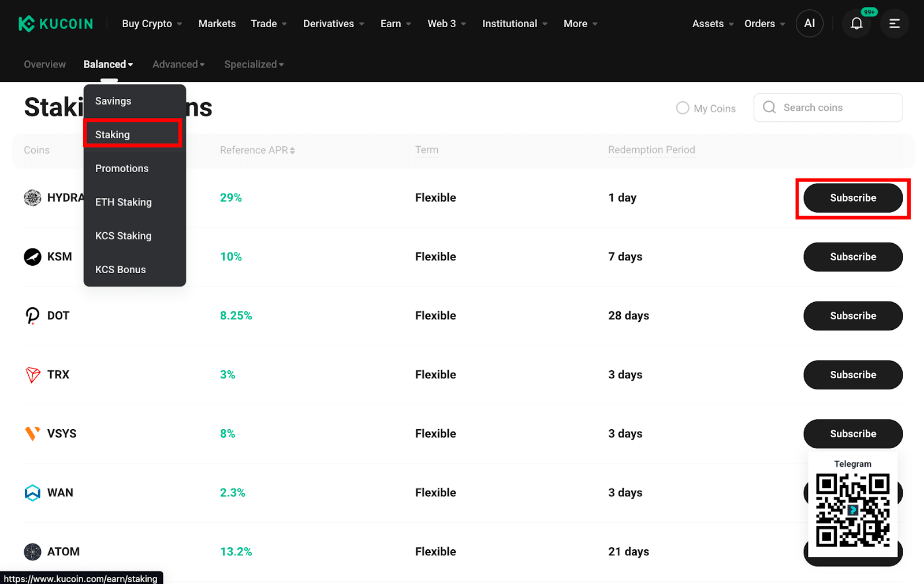This screenshot has width=924, height=584.
Task: Click the 2.3% APR value
Action: (x=233, y=493)
